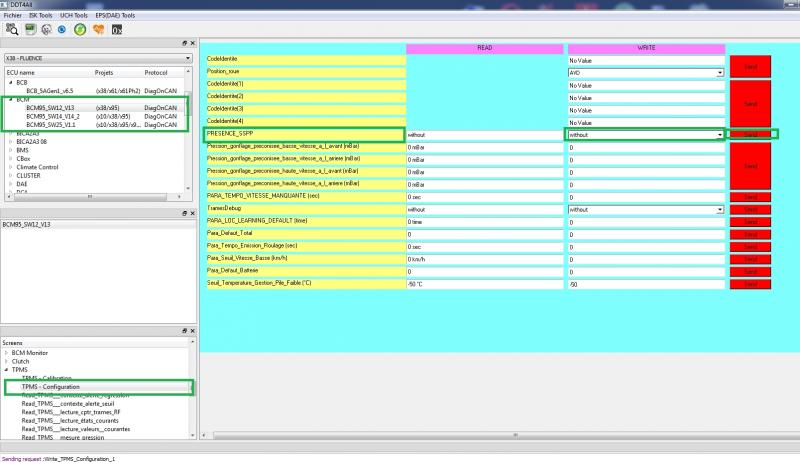Click the green-screen device toolbar icon

pyautogui.click(x=31, y=29)
